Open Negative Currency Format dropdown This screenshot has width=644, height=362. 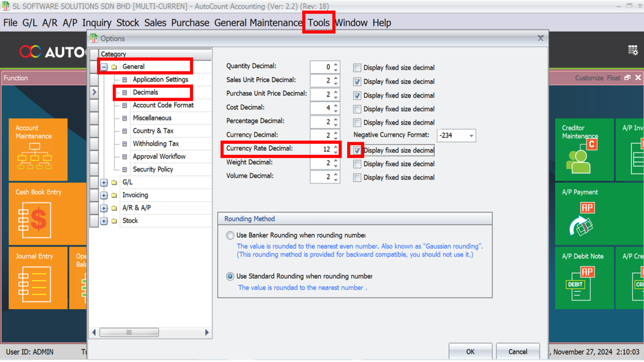point(471,136)
